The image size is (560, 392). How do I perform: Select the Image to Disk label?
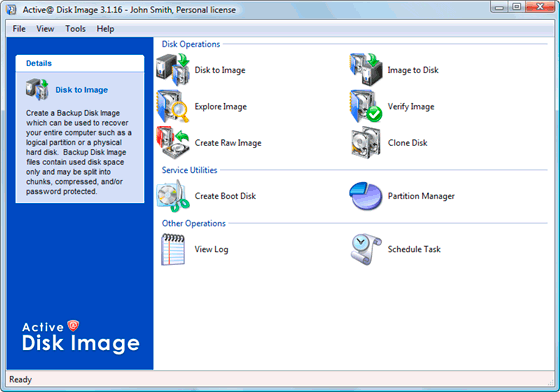(x=413, y=70)
